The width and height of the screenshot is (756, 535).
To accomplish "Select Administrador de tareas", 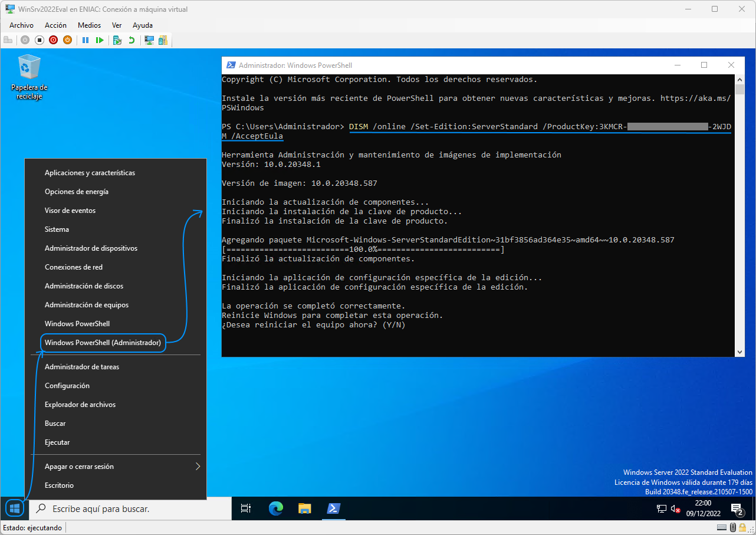I will [116, 367].
